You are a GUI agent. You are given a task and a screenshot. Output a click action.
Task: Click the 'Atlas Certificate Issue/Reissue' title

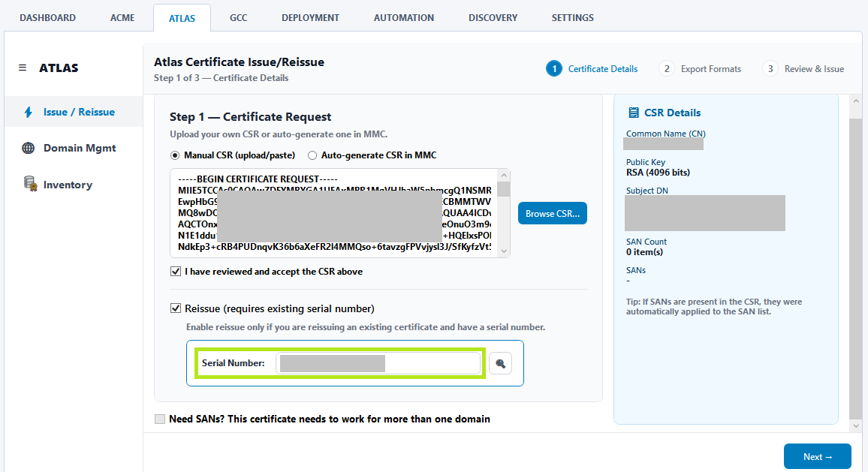(239, 62)
